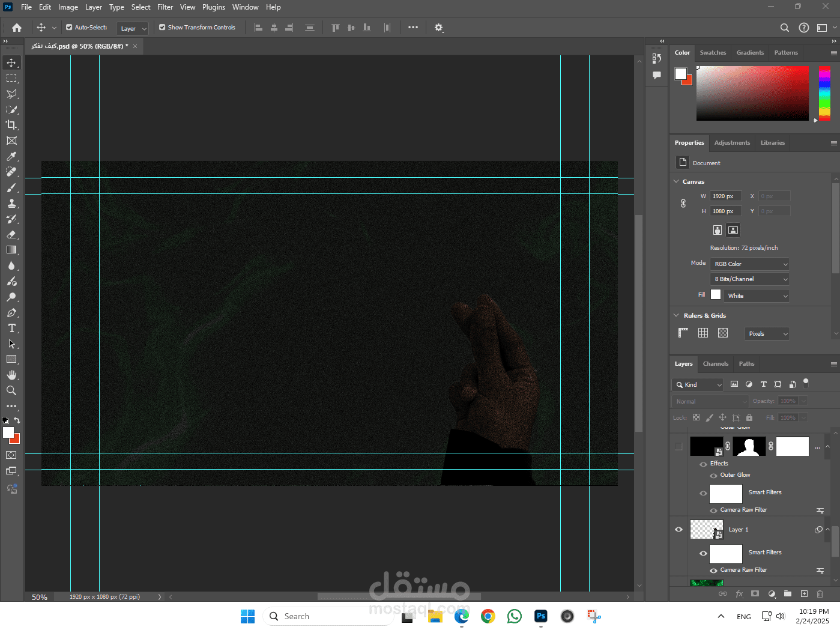This screenshot has width=840, height=630.
Task: Select the Hand tool
Action: [11, 375]
